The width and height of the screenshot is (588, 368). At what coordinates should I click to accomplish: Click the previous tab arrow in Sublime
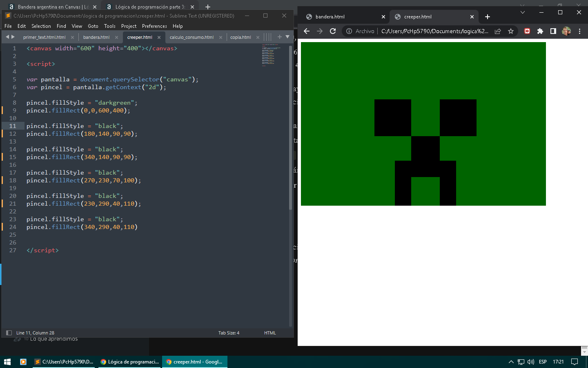point(7,37)
